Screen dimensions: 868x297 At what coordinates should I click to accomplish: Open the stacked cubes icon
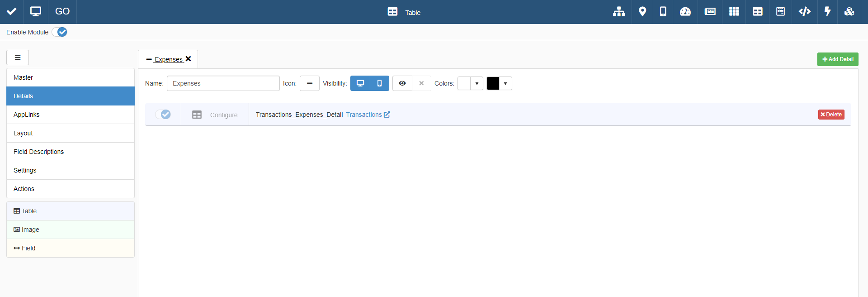849,12
